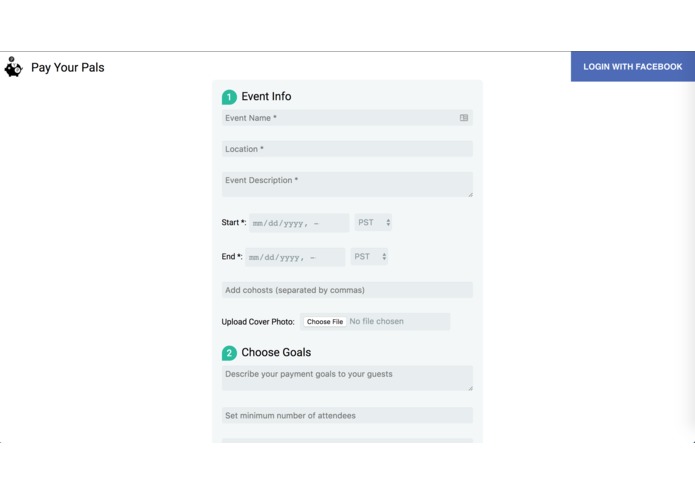Click the Choose Goals section heading
This screenshot has height=494, width=695.
[x=276, y=353]
